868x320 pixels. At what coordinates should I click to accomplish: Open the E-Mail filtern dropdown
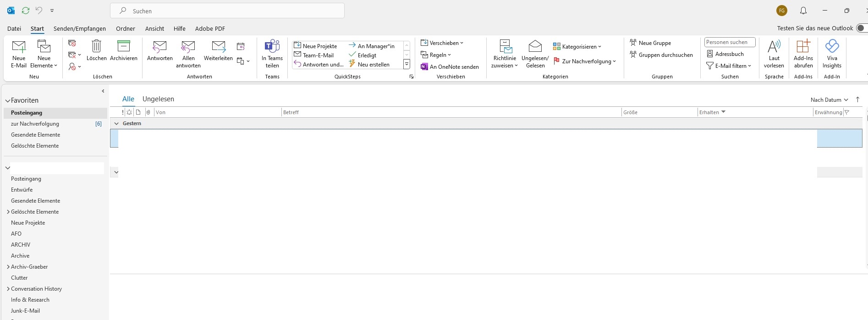click(729, 66)
